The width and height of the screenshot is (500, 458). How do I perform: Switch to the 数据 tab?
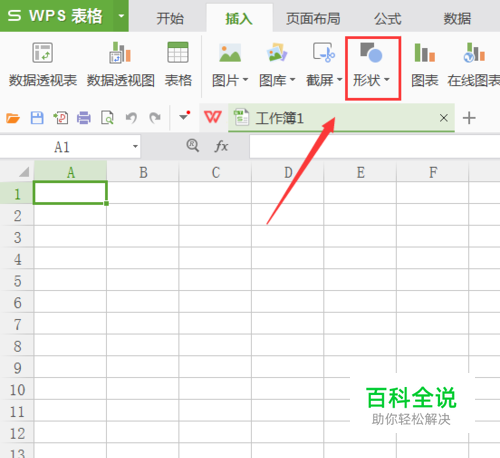coord(457,19)
